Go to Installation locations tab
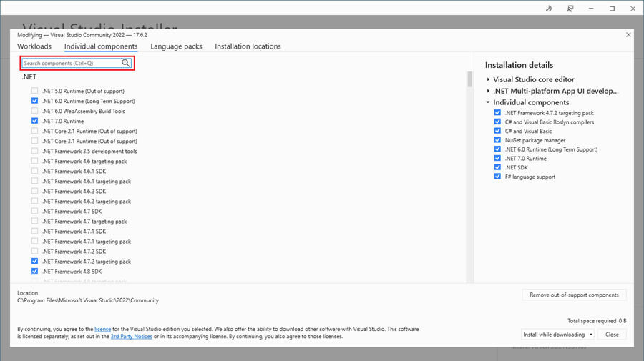The image size is (644, 361). [248, 46]
